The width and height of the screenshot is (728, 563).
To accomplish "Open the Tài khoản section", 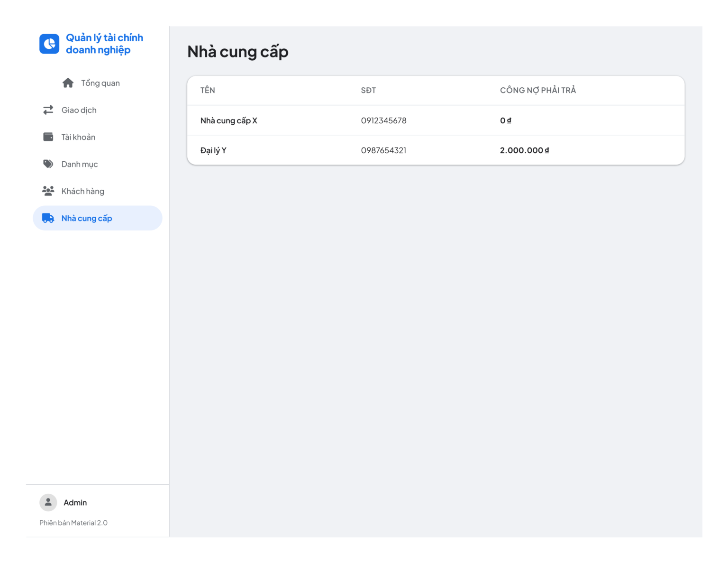I will (98, 137).
